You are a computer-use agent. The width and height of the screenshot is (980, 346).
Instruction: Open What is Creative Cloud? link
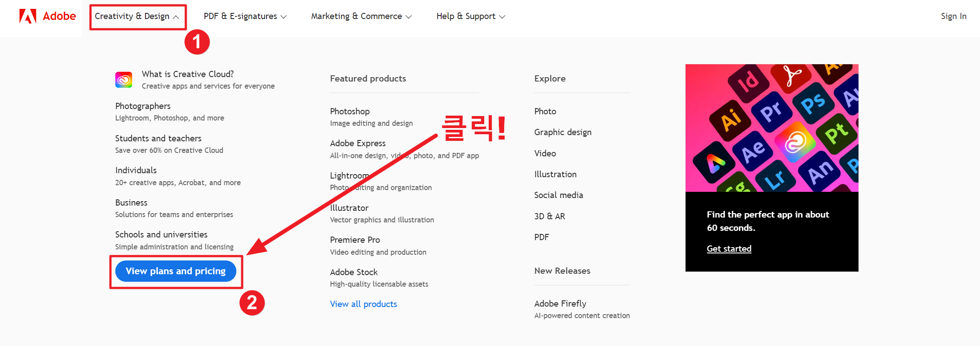(208, 80)
